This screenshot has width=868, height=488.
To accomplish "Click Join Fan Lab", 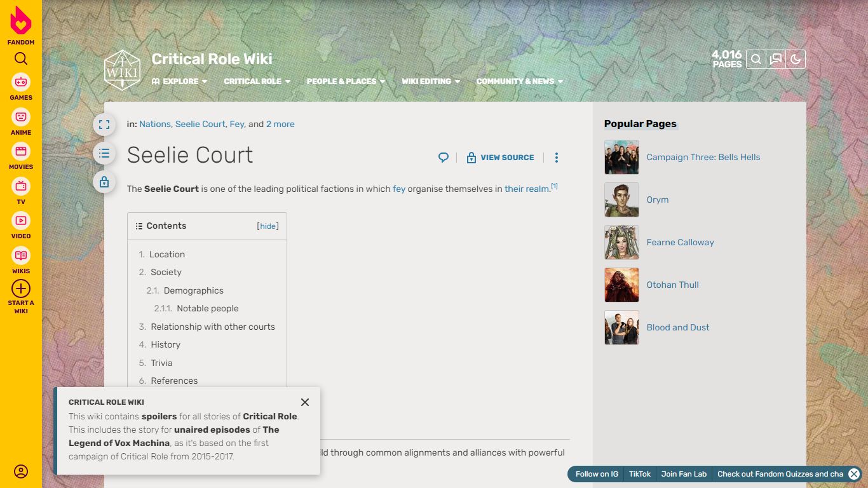I will tap(684, 474).
